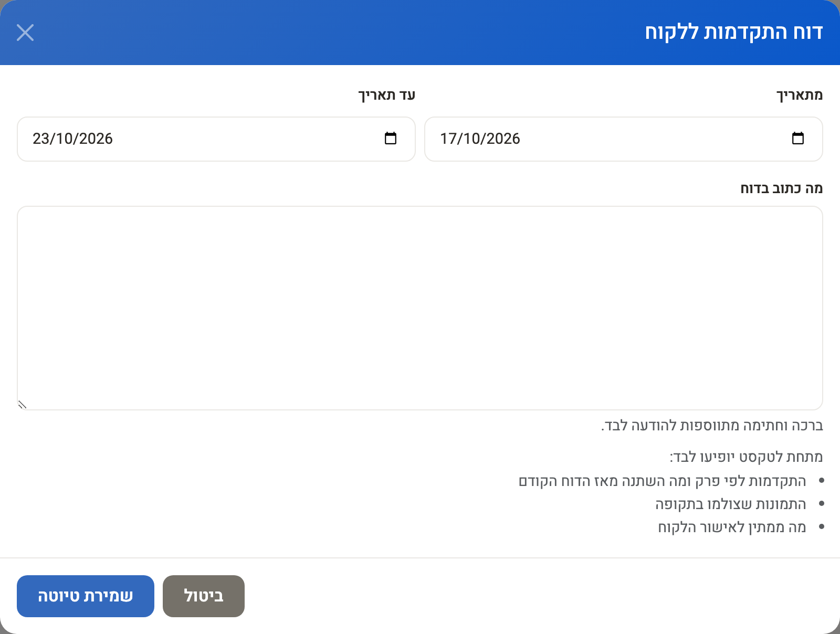Click the מתאריך label

point(800,96)
